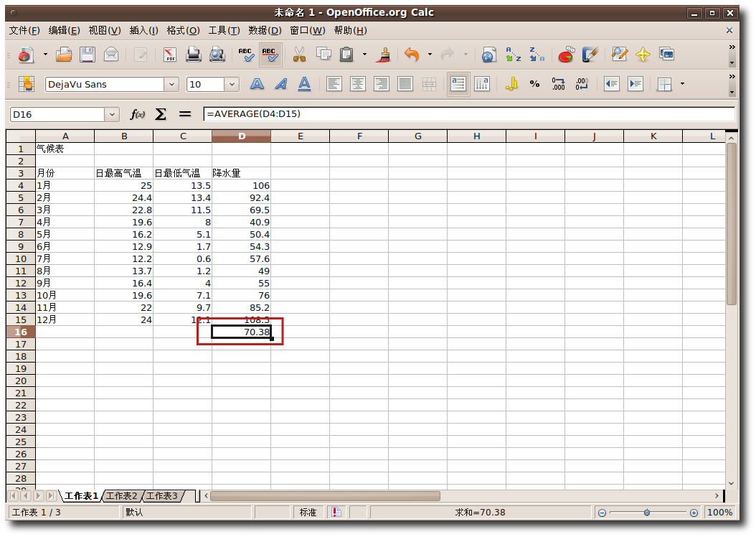Toggle Underline formatting
The image size is (756, 537).
(x=304, y=85)
